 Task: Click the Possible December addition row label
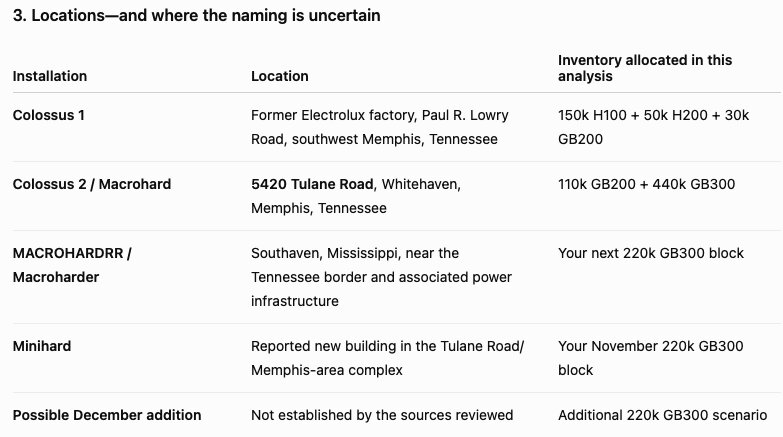(x=107, y=415)
